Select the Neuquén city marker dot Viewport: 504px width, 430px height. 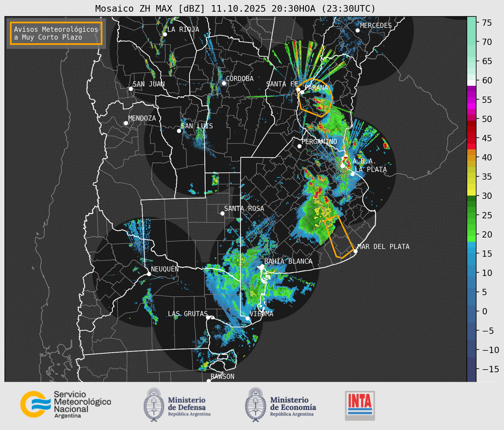[x=149, y=274]
